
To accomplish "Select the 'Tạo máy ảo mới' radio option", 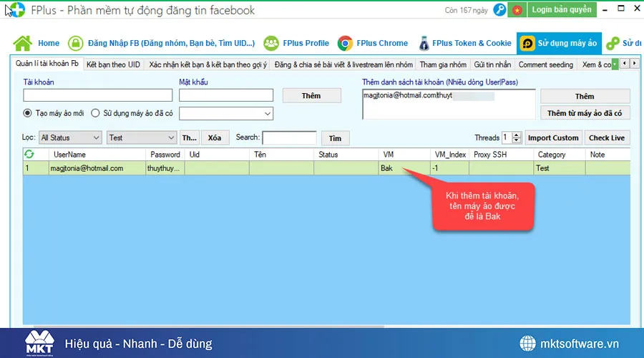I will [28, 113].
